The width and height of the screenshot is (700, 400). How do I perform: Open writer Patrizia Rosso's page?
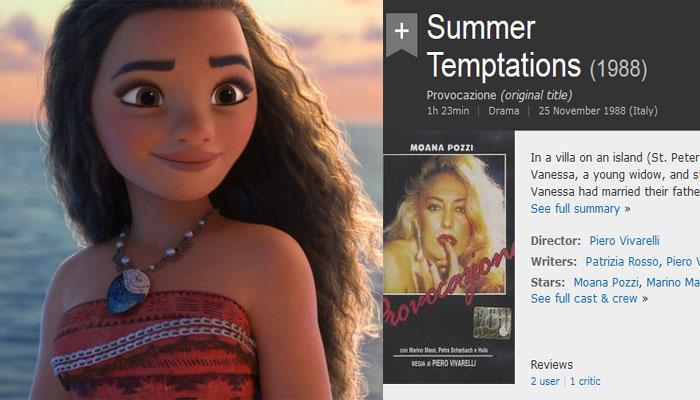point(622,262)
